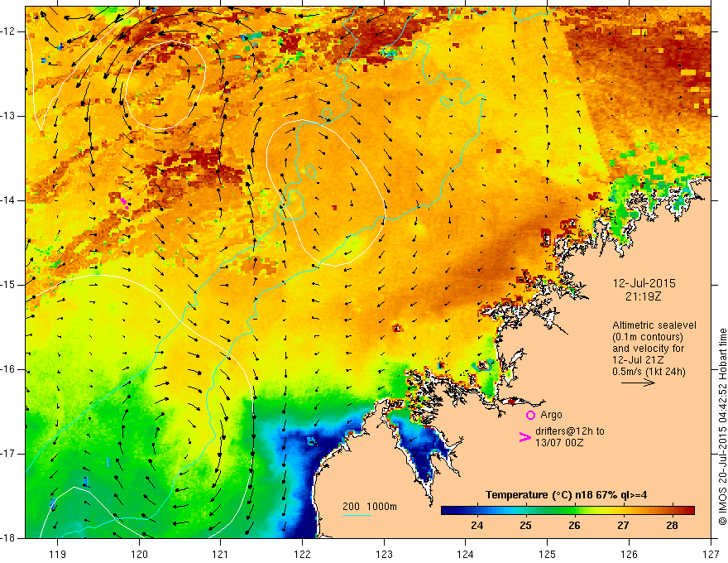Click the cyan 200/1000m isobath legend line
Viewport: 728px width, 563px height.
click(x=356, y=515)
